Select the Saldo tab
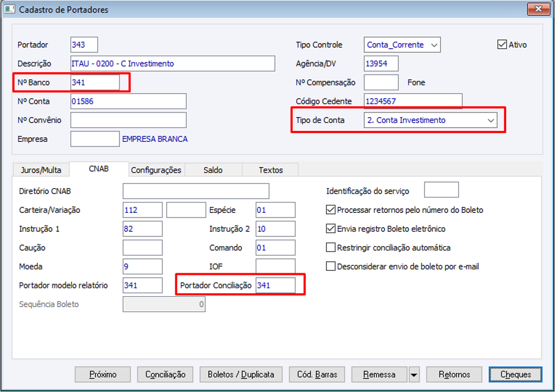This screenshot has height=392, width=555. tap(213, 170)
